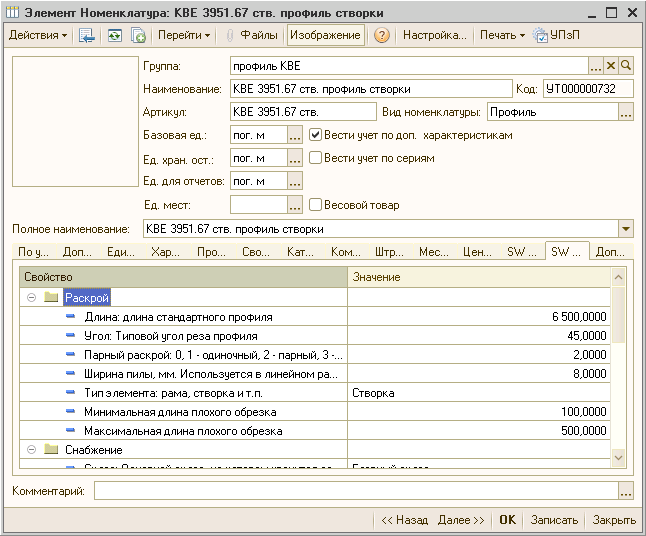Open Комментарий ellipsis button
This screenshot has width=646, height=536.
[626, 491]
